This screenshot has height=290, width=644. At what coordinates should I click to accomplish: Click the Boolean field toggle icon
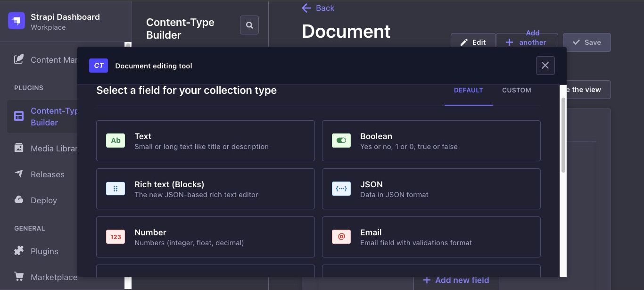pyautogui.click(x=341, y=141)
